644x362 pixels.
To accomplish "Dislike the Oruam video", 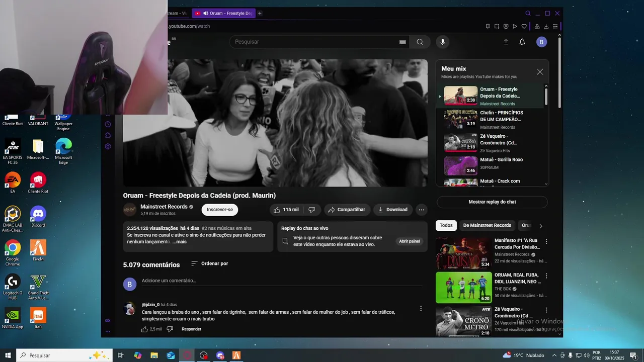I will (311, 210).
